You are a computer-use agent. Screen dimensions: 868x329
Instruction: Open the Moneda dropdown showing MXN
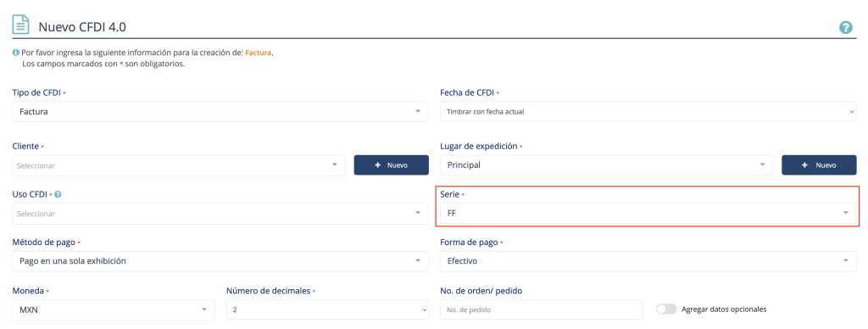(114, 309)
